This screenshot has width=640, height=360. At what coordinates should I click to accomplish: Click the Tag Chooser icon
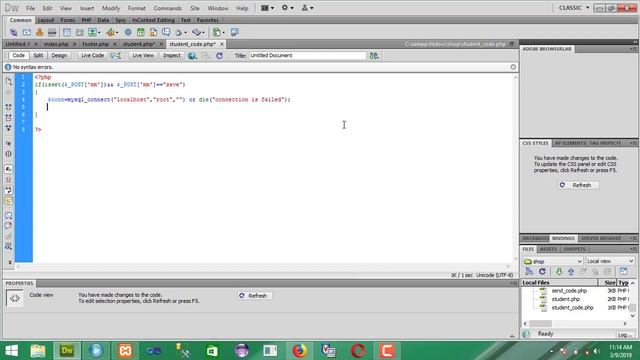234,32
